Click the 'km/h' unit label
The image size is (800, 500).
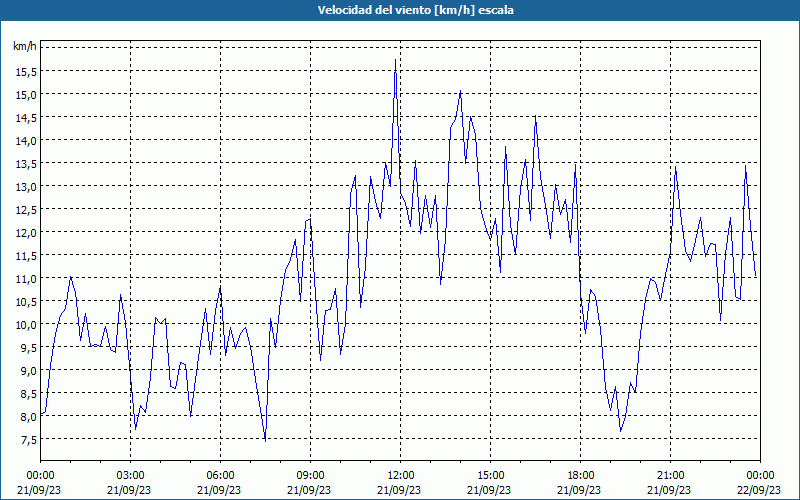[x=25, y=47]
